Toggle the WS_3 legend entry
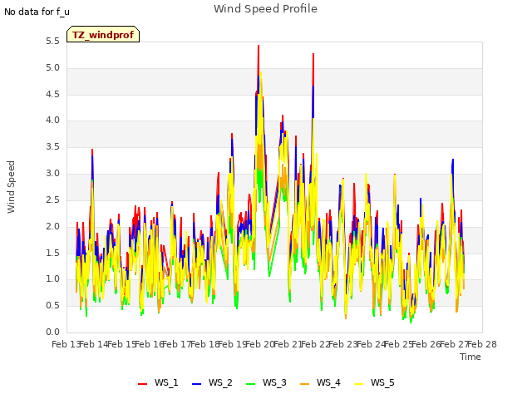This screenshot has height=399, width=532. click(x=266, y=382)
